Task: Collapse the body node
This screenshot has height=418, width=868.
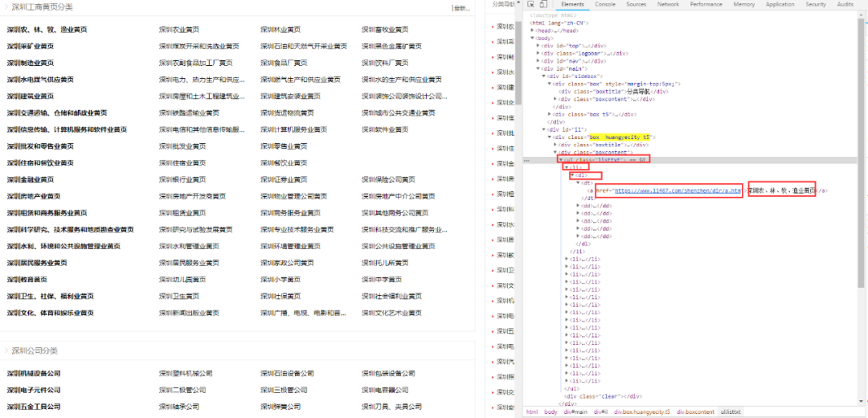Action: coord(532,39)
